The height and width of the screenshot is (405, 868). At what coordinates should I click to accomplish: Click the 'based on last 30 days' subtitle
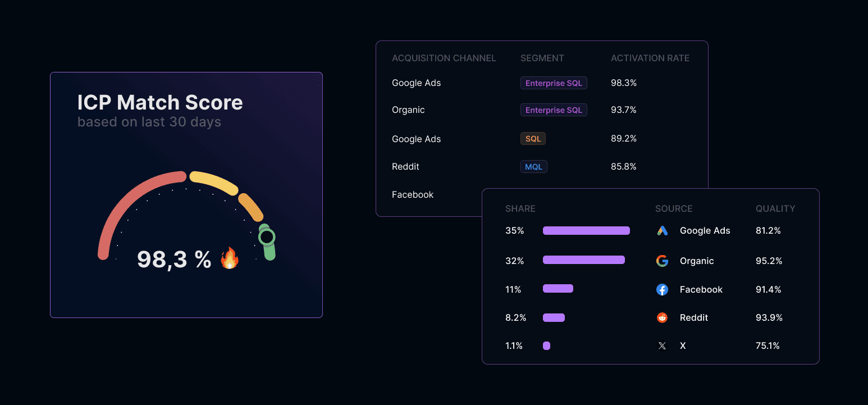(x=149, y=122)
